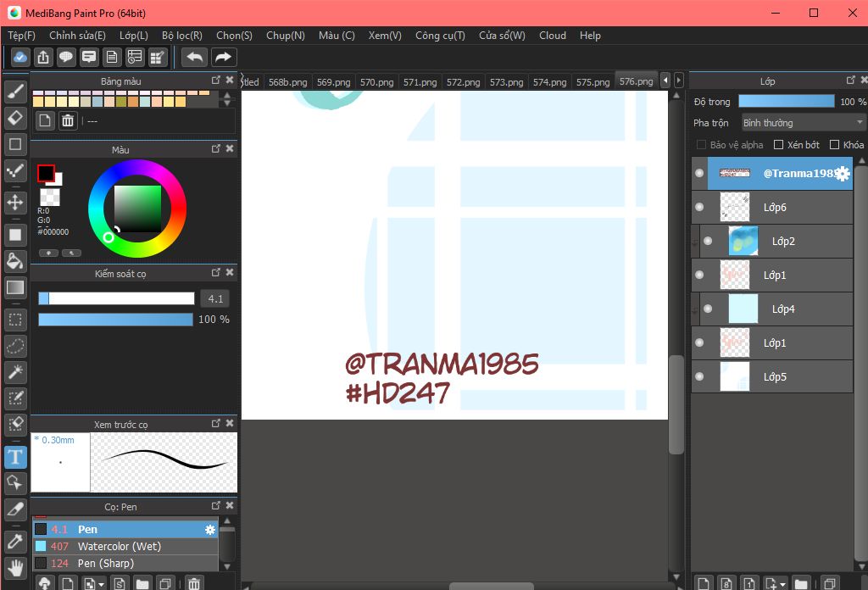Open the add layer dropdown arrow
Screen dimensions: 868x590
[x=782, y=584]
